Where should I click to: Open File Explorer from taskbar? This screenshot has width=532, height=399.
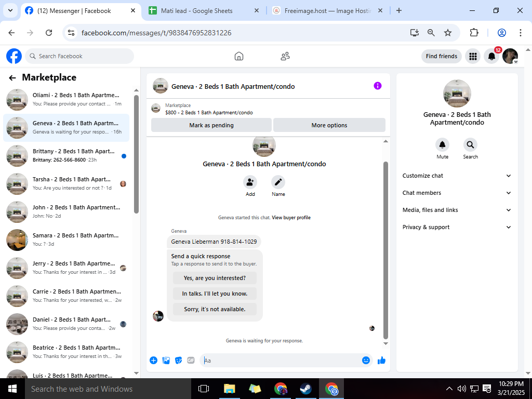point(229,389)
